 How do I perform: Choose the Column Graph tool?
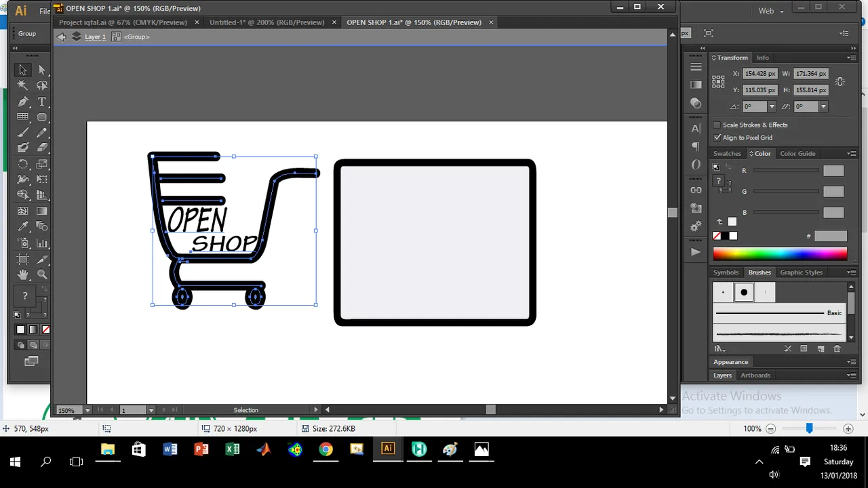(x=42, y=243)
